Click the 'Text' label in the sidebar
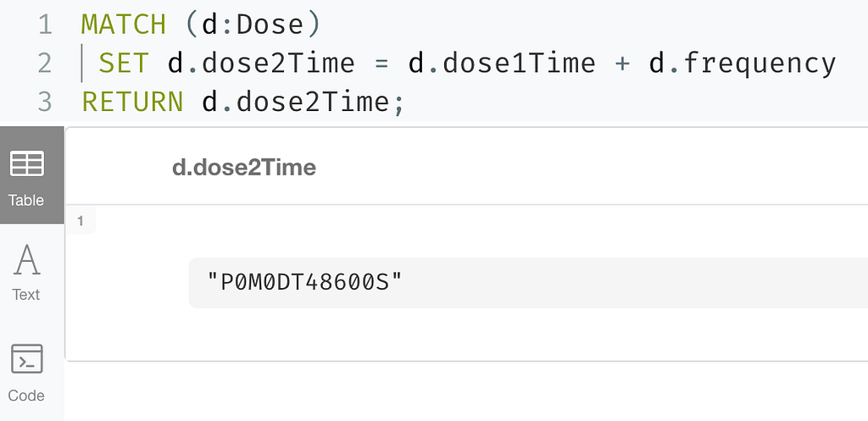Screen dimensions: 868x421 pos(26,294)
